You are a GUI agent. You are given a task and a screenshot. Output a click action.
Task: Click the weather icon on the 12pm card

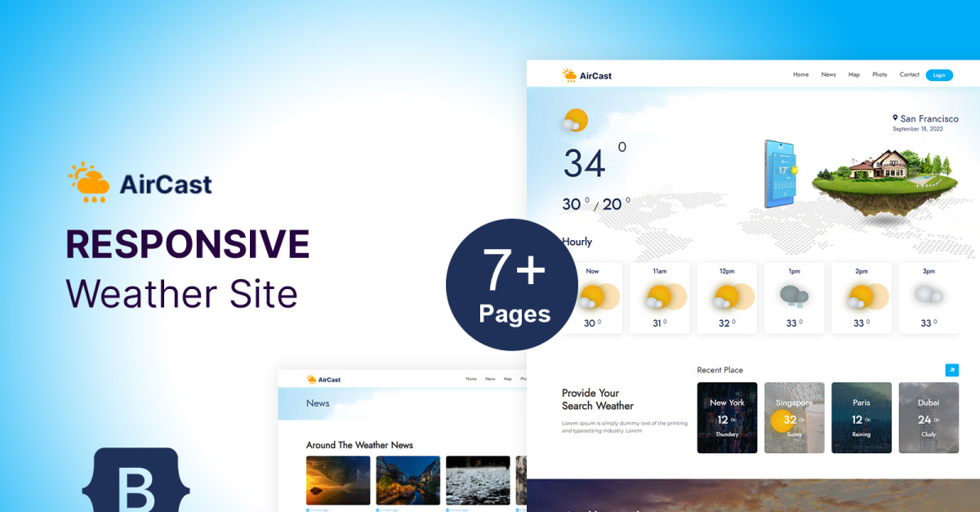726,296
